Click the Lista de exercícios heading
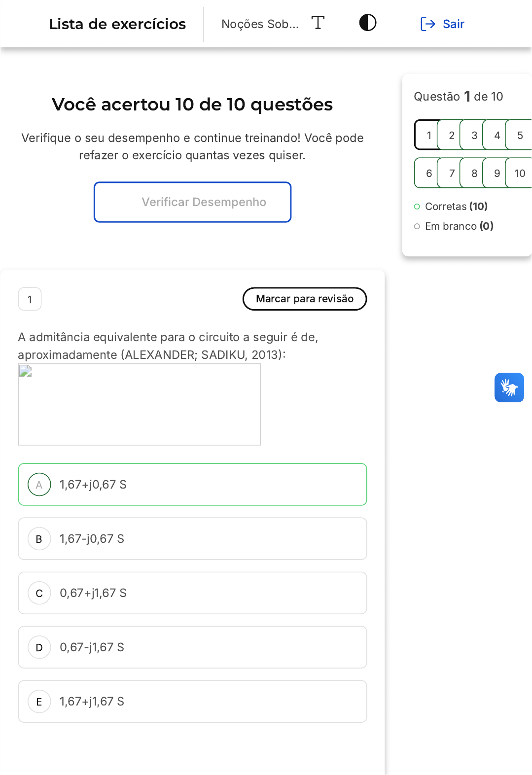Screen dimensions: 532x775 point(117,24)
